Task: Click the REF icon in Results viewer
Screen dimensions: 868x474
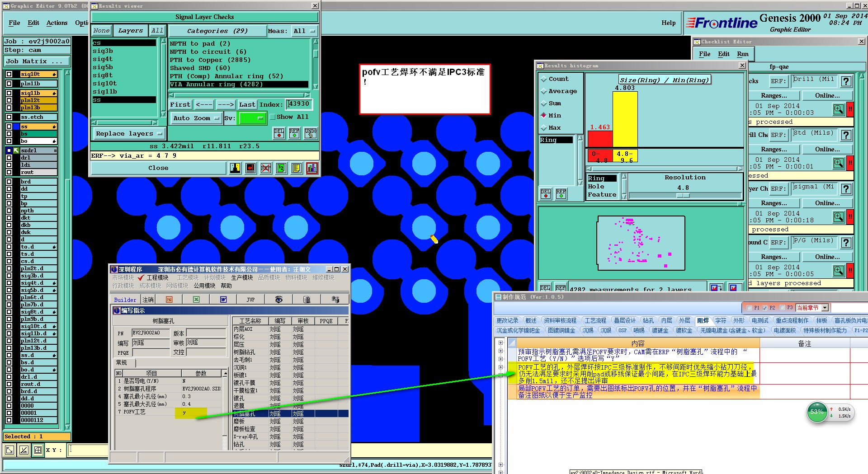Action: [x=294, y=133]
